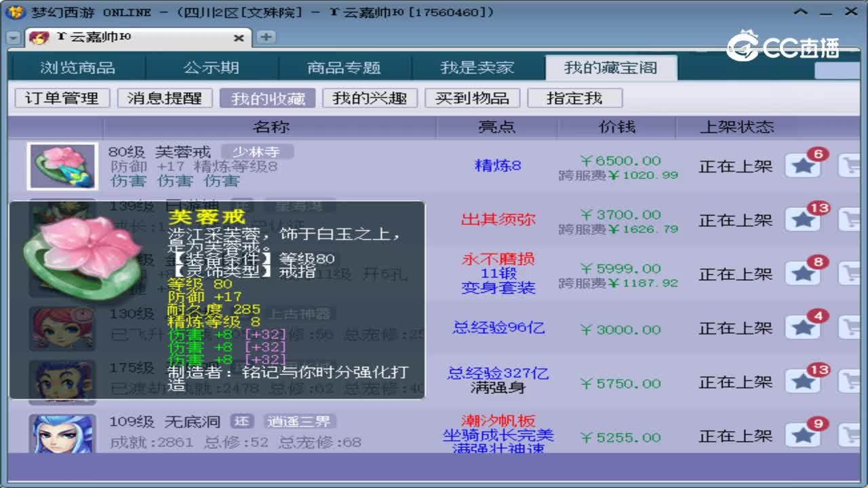Click the 130级 character avatar thumbnail

click(x=62, y=328)
